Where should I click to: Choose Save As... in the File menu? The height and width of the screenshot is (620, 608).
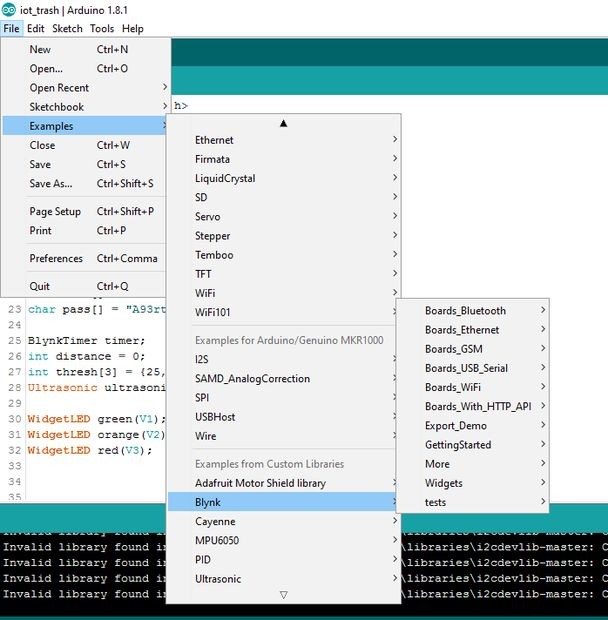click(85, 183)
